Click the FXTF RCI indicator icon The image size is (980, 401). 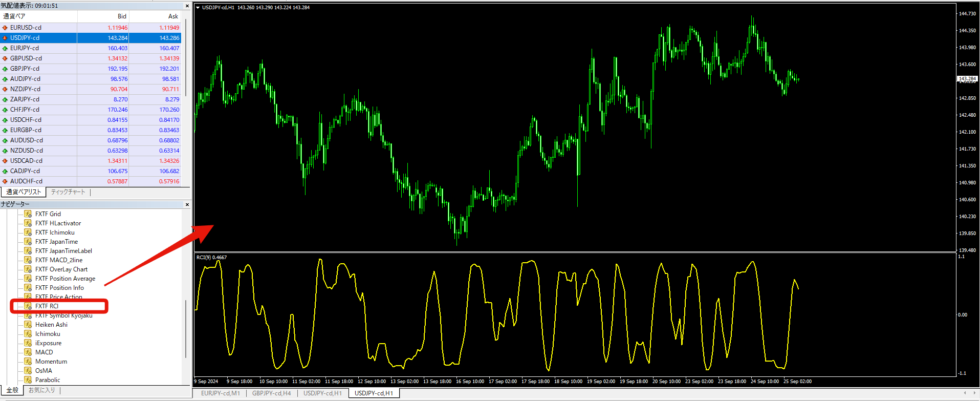(x=28, y=306)
